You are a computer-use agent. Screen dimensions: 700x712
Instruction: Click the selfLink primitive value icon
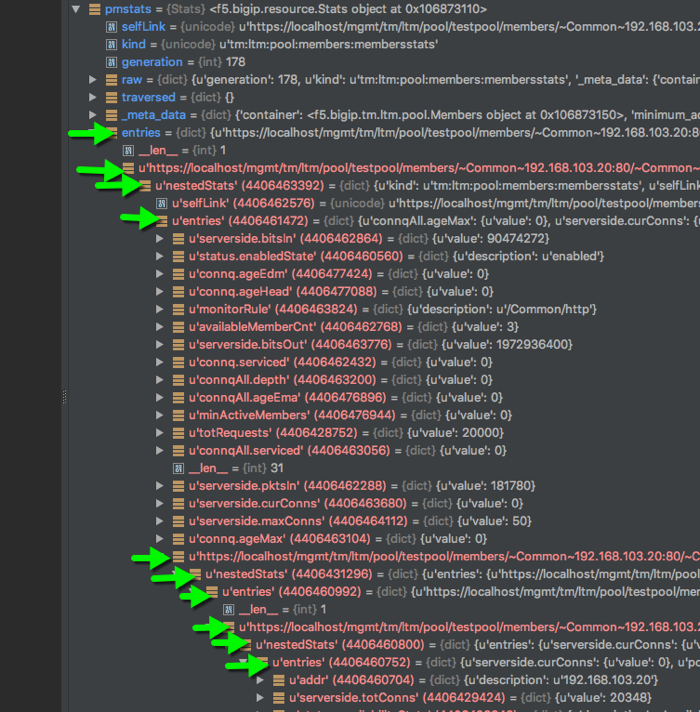pos(111,27)
